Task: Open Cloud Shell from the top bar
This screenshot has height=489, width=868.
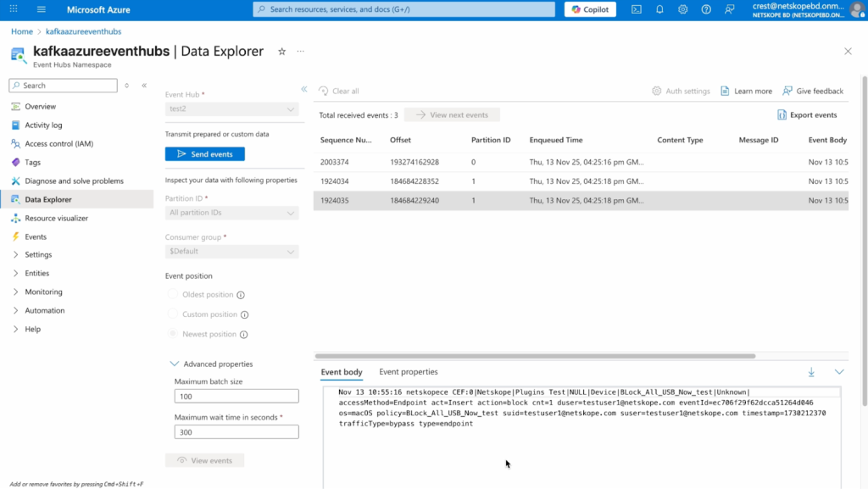Action: [637, 9]
